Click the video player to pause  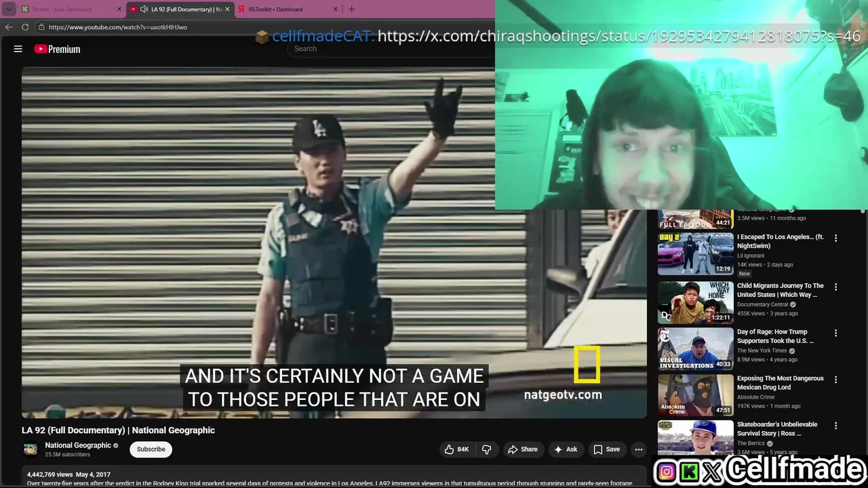point(334,242)
